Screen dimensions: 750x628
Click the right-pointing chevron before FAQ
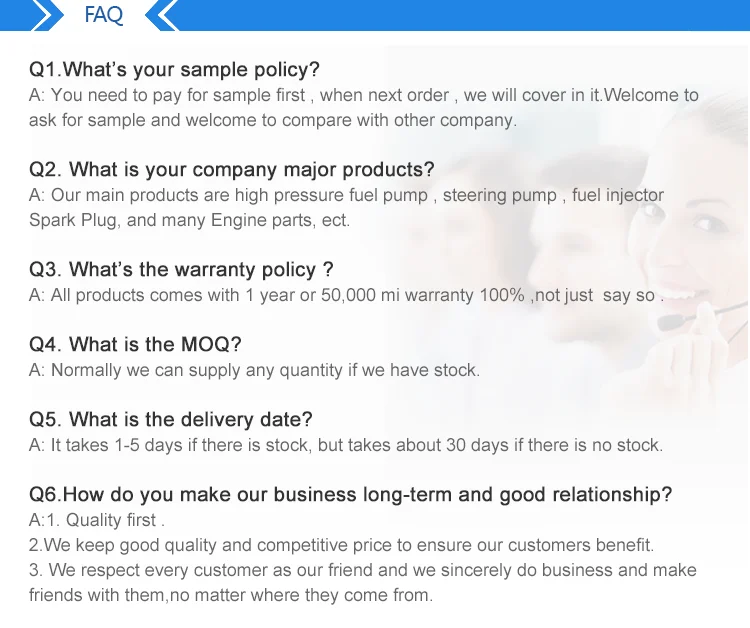click(x=48, y=15)
